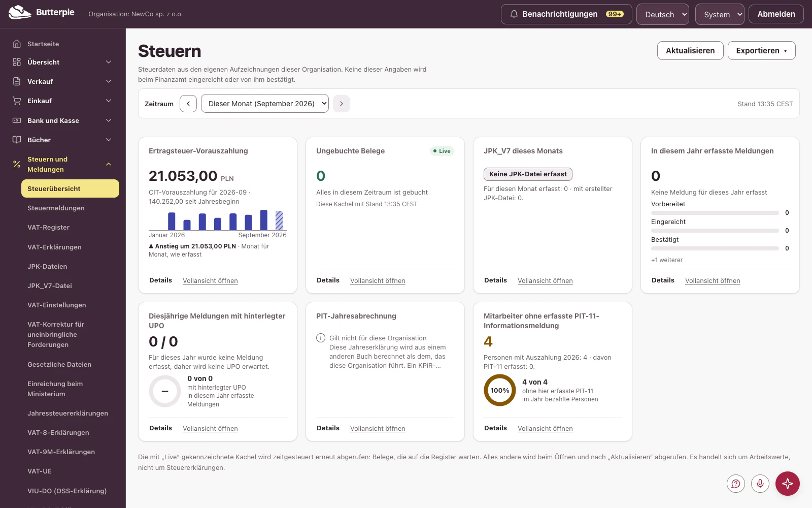The width and height of the screenshot is (812, 508).
Task: Open the Zeitraum period dropdown
Action: pyautogui.click(x=265, y=104)
